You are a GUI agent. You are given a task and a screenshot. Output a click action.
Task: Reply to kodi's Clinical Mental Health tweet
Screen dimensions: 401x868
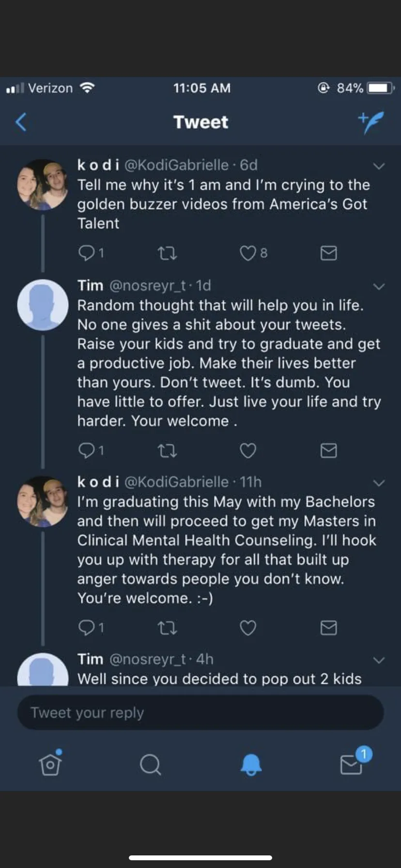click(86, 628)
